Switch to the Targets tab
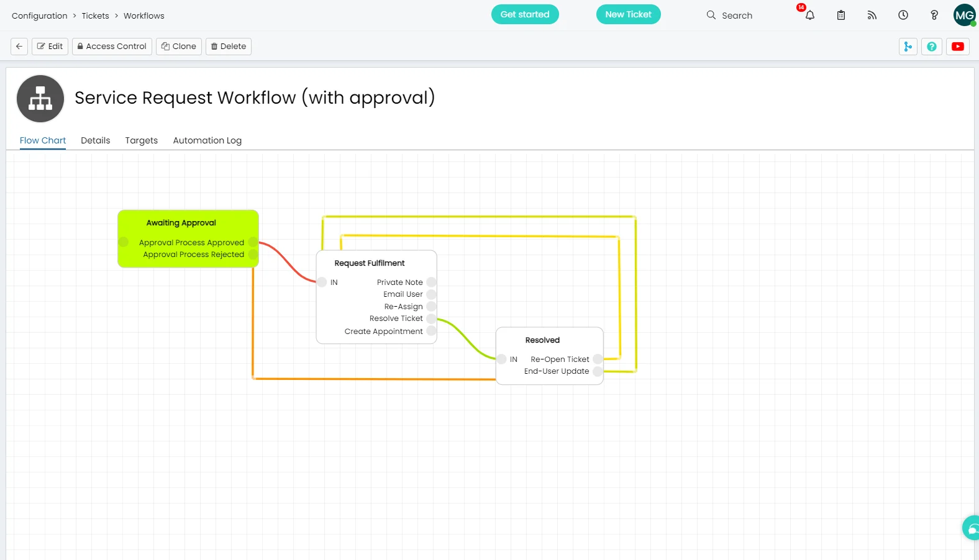 tap(142, 140)
